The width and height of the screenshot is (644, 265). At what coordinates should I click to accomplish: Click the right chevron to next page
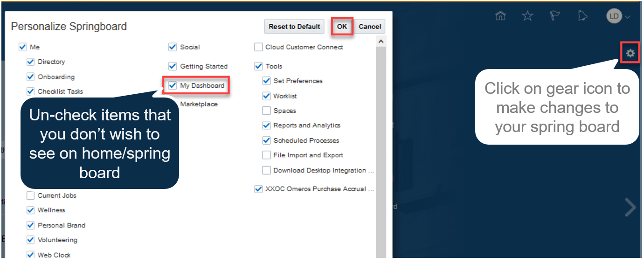click(630, 208)
